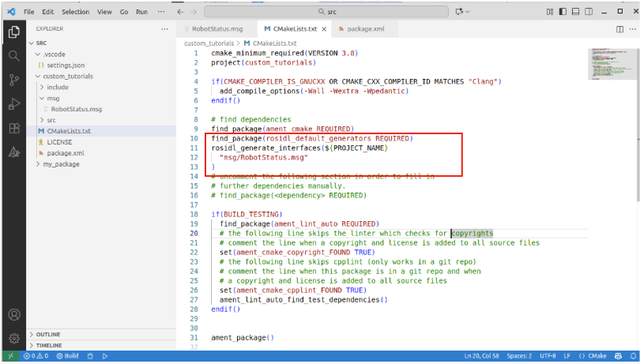Expand the my_package folder
The image size is (640, 364).
point(61,163)
